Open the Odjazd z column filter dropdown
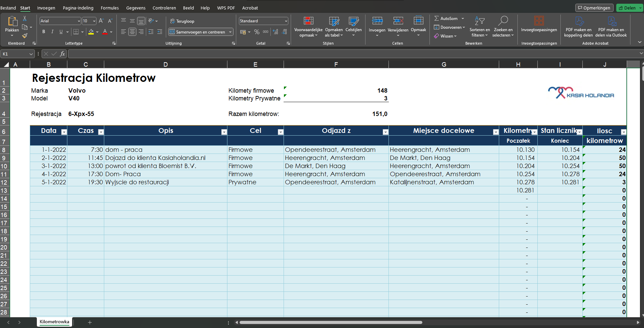Image resolution: width=644 pixels, height=328 pixels. tap(385, 132)
